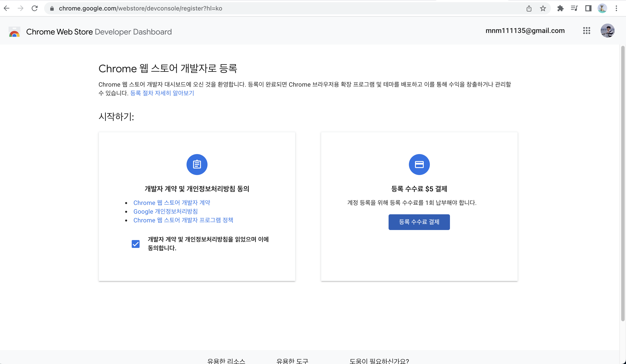Viewport: 626px width, 364px height.
Task: Click the browser back arrow
Action: click(7, 8)
